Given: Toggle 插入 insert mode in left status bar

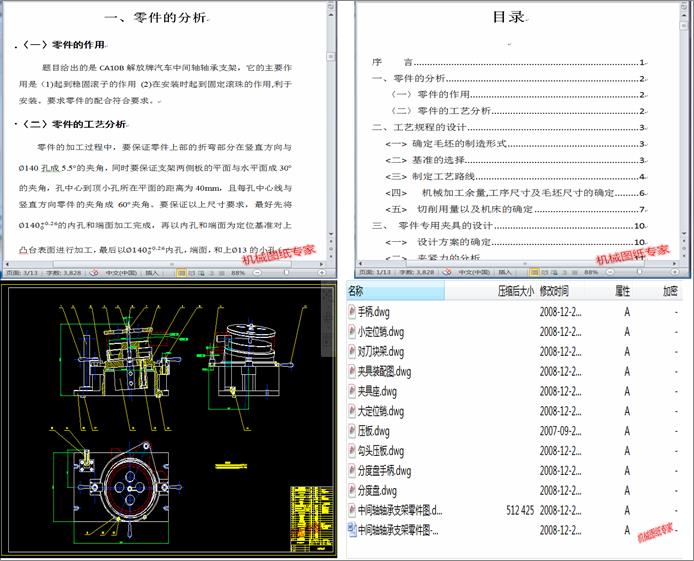Looking at the screenshot, I should [x=153, y=272].
